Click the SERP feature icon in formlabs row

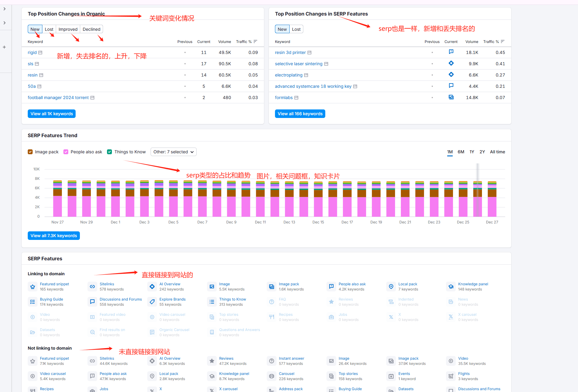(451, 97)
